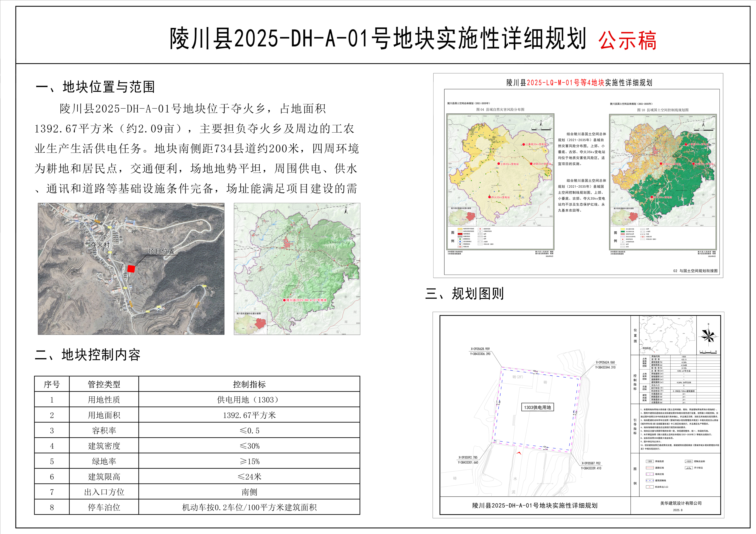Screen dimensions: 756x534
Task: Click the 停车泊位 cell
Action: coord(104,507)
